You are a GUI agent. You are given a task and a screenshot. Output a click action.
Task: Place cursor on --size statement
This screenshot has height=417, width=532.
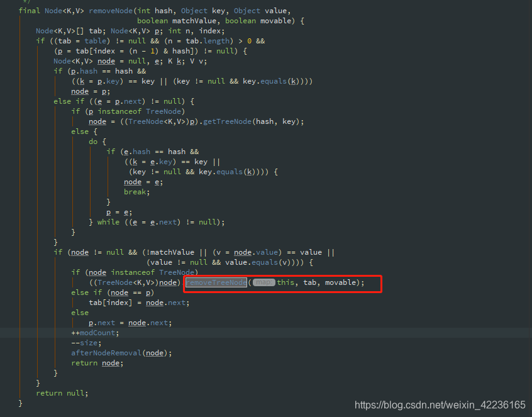pos(86,343)
